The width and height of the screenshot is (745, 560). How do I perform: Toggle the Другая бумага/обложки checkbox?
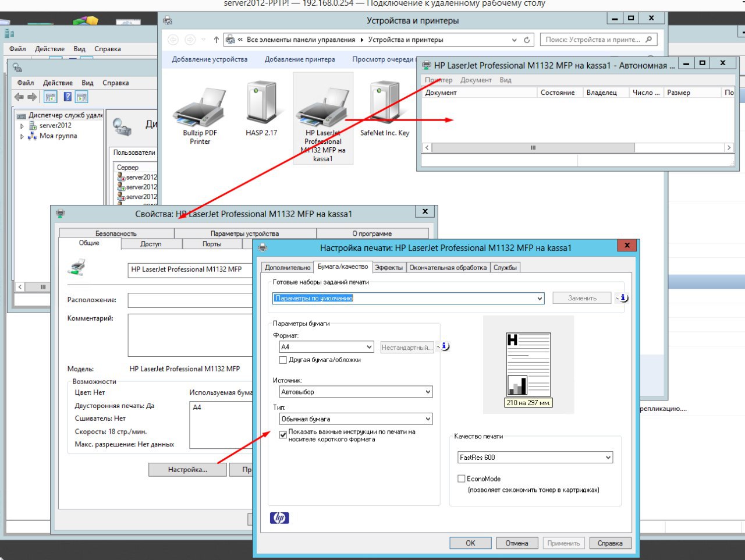(x=283, y=360)
